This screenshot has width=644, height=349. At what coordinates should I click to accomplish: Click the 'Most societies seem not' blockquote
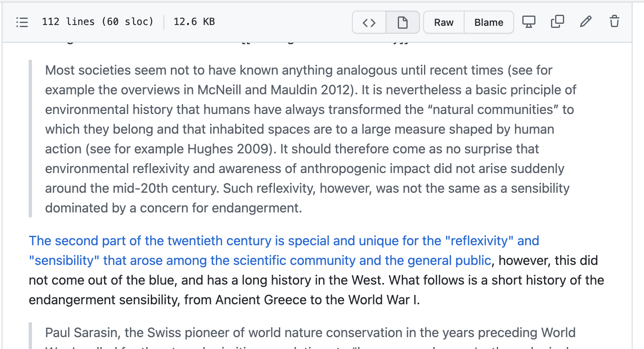tap(311, 139)
